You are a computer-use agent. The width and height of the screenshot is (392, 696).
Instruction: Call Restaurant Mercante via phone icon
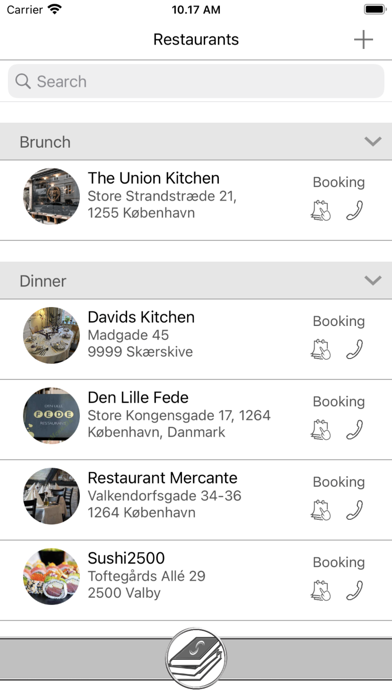[355, 510]
